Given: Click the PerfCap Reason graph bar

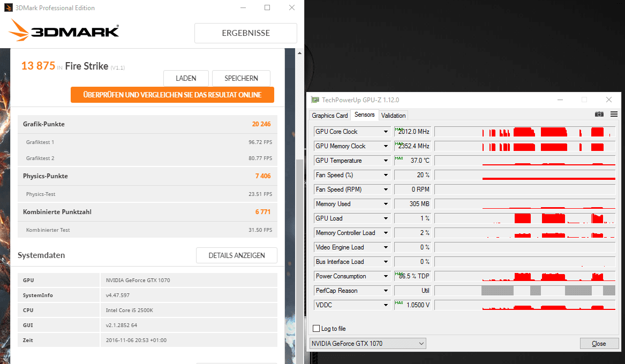Looking at the screenshot, I should [524, 291].
